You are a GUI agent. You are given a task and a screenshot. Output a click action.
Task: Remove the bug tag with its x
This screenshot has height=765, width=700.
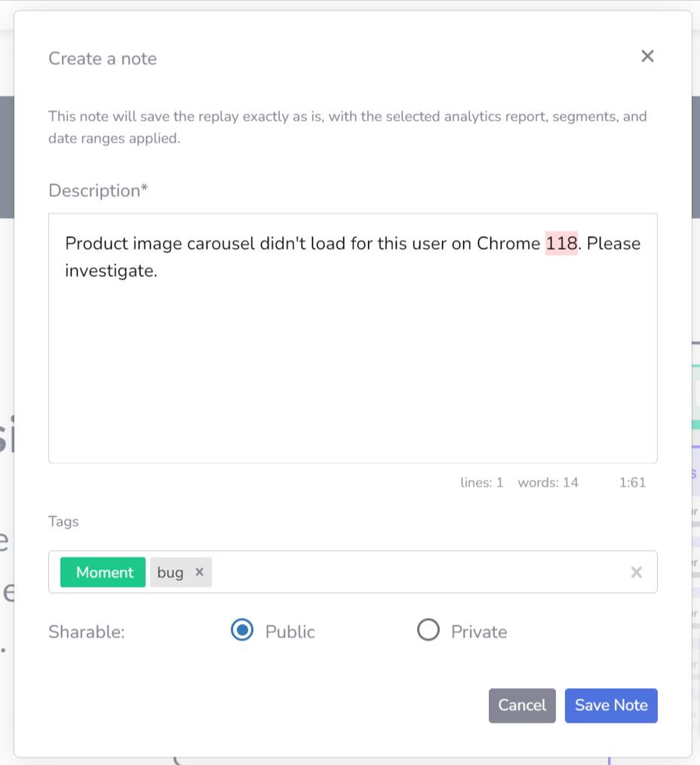[x=199, y=572]
